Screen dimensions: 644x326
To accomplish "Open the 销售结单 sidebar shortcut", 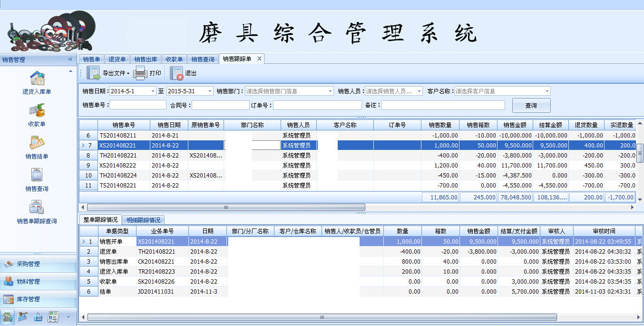I will pos(37,147).
